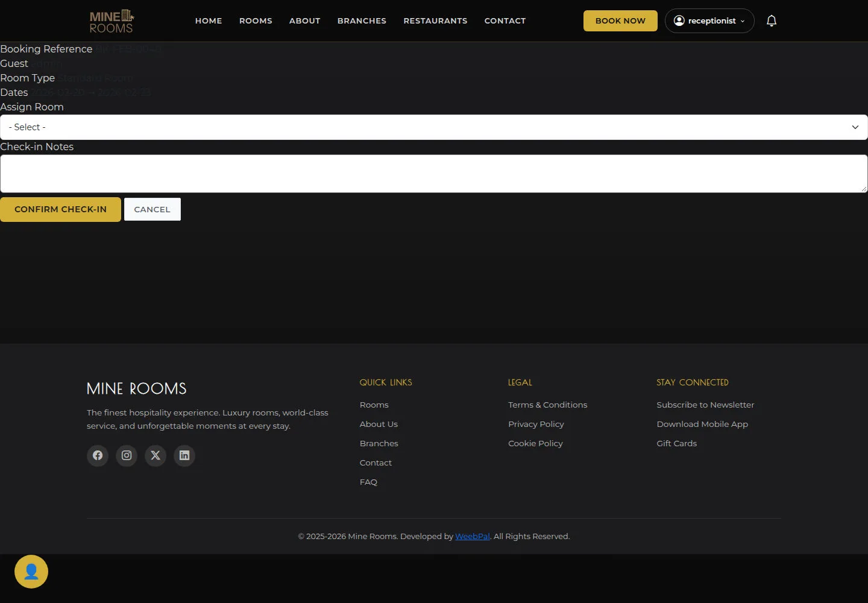Click Subscribe to Newsletter
This screenshot has height=603, width=868.
pos(705,405)
